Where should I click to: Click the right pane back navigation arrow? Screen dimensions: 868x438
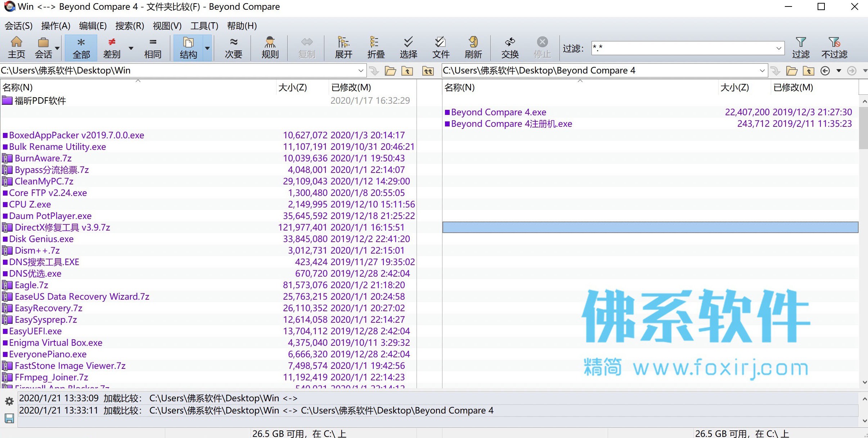825,71
